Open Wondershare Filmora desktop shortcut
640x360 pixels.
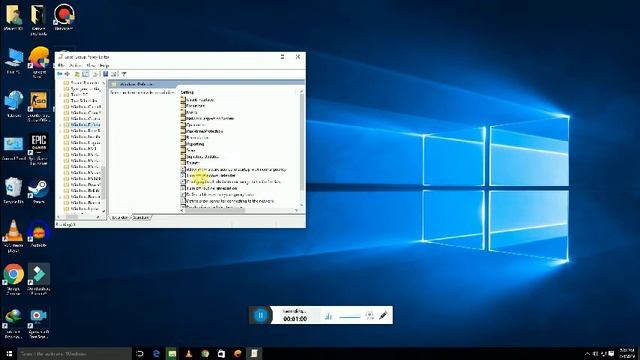point(39,279)
